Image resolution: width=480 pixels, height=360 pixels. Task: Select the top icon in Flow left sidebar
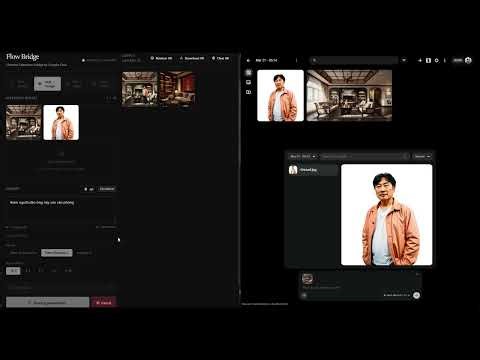[x=249, y=72]
